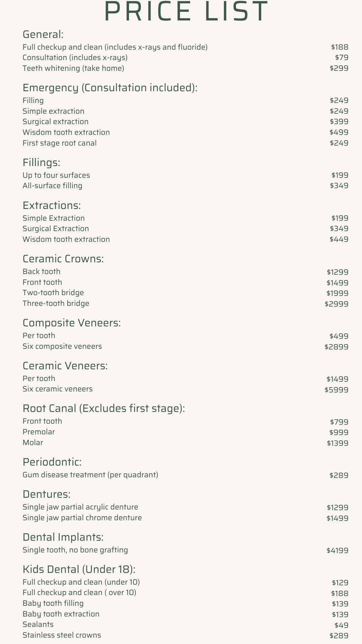Click the Root Canal (Excludes first stage) heading
This screenshot has width=362, height=644.
[x=104, y=409]
